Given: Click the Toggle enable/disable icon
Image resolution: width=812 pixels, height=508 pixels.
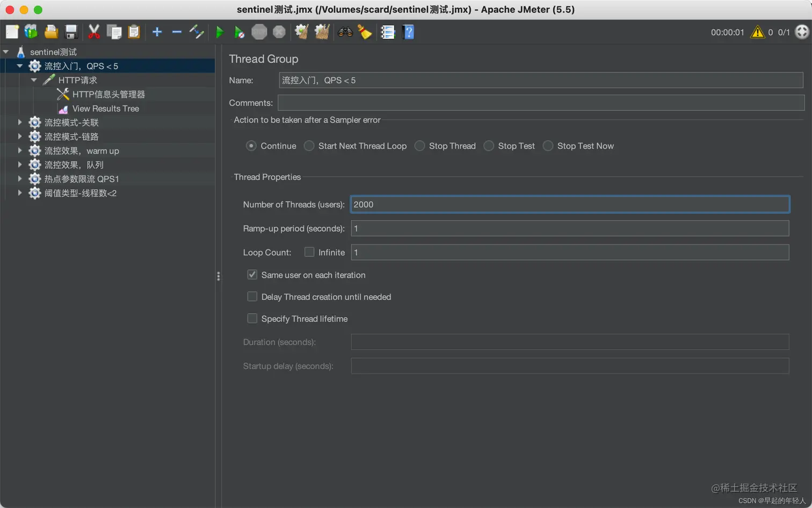Looking at the screenshot, I should [x=197, y=32].
